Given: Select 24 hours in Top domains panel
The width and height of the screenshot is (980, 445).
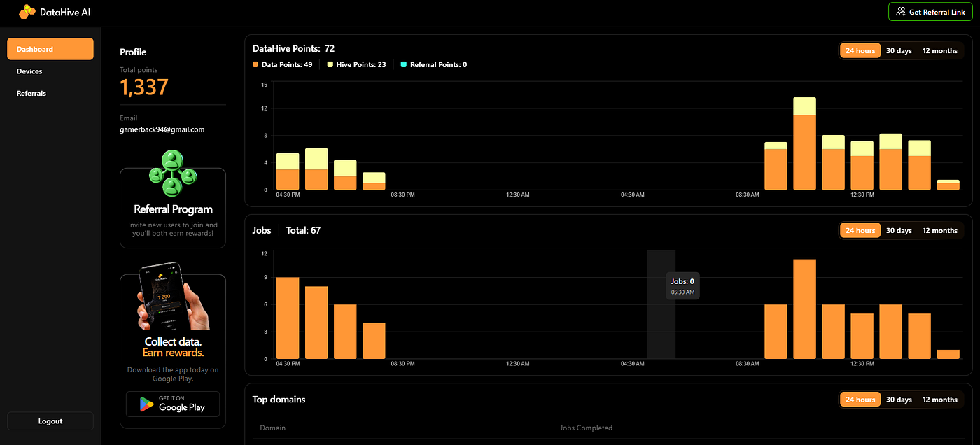Looking at the screenshot, I should (x=860, y=400).
